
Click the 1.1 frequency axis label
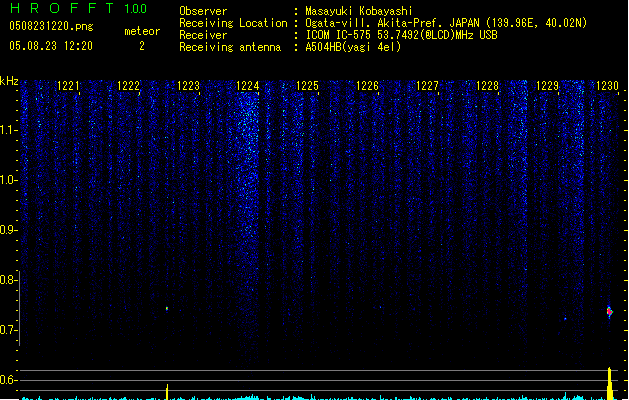click(x=9, y=130)
